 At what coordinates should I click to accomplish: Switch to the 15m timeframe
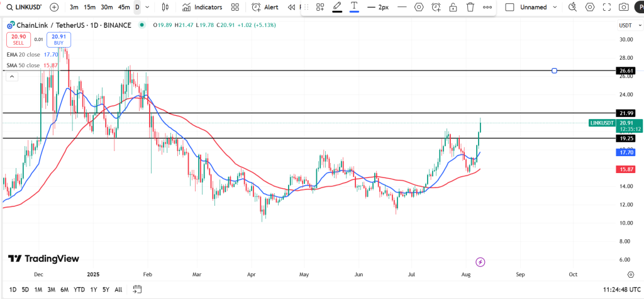click(89, 7)
